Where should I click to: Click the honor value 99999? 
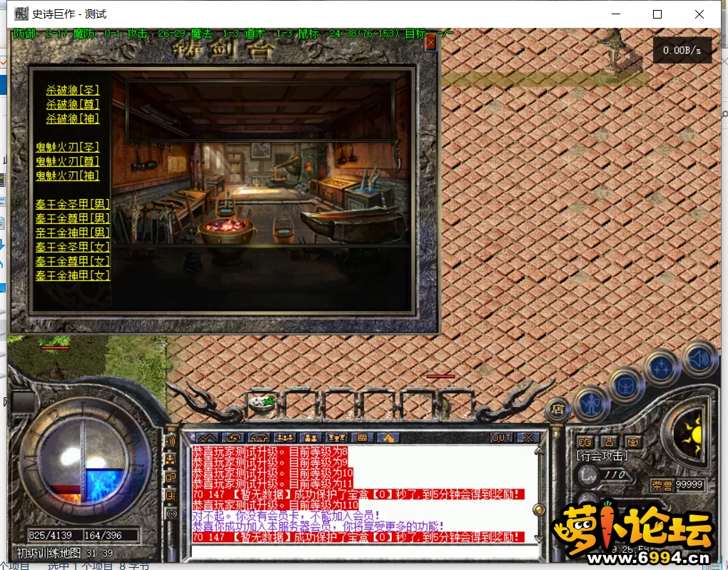(689, 485)
